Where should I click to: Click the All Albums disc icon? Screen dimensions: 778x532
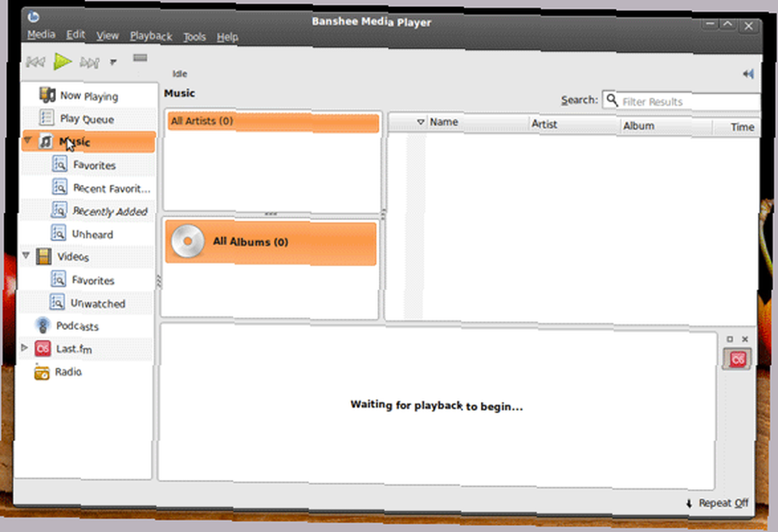pos(187,241)
